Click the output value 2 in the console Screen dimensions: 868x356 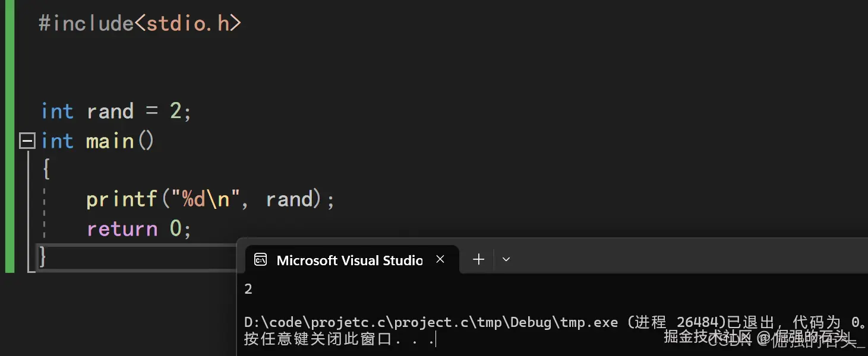(248, 289)
